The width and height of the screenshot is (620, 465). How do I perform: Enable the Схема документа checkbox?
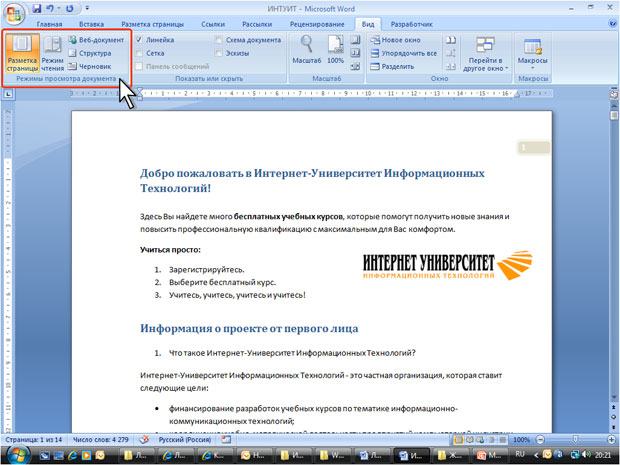(219, 40)
